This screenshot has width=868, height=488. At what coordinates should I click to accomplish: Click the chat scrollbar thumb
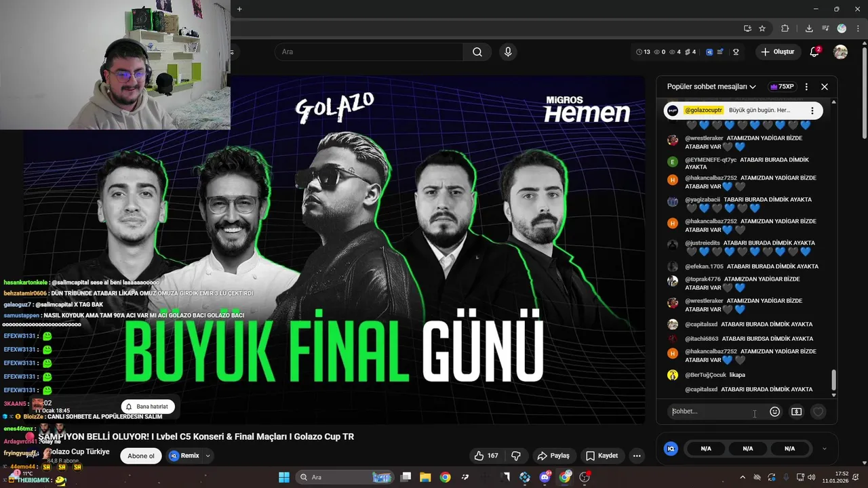833,381
